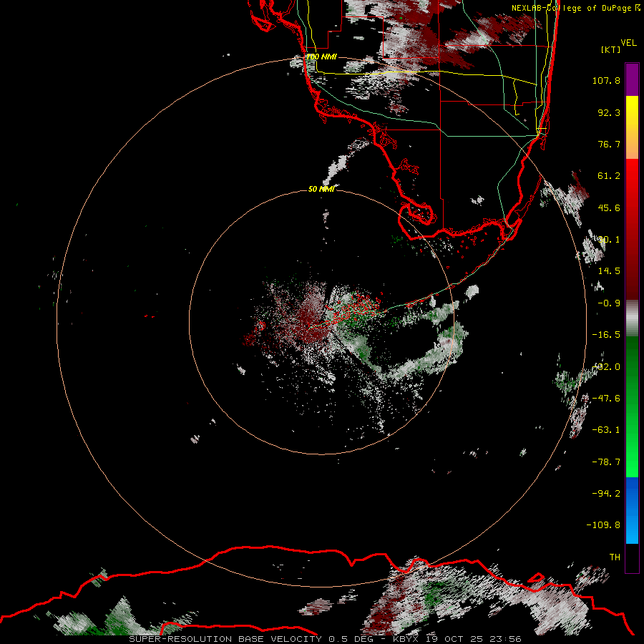Click the 19 OCT 25 date in caption
This screenshot has width=644, height=644.
pyautogui.click(x=456, y=639)
